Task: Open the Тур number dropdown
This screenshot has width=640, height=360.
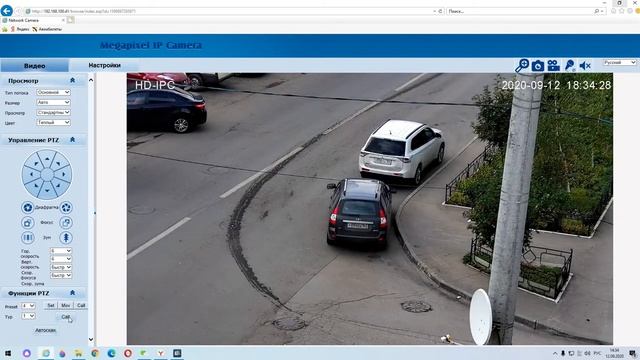Action: pos(28,316)
